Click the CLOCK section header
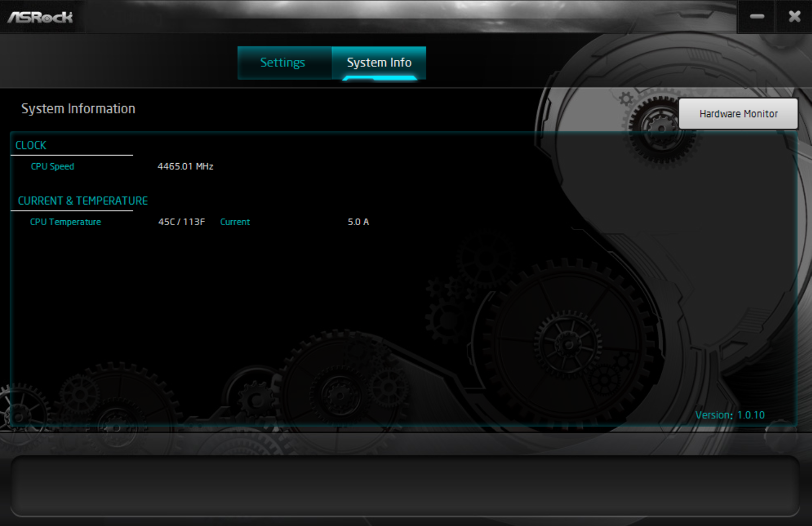Viewport: 812px width, 526px height. pos(30,145)
